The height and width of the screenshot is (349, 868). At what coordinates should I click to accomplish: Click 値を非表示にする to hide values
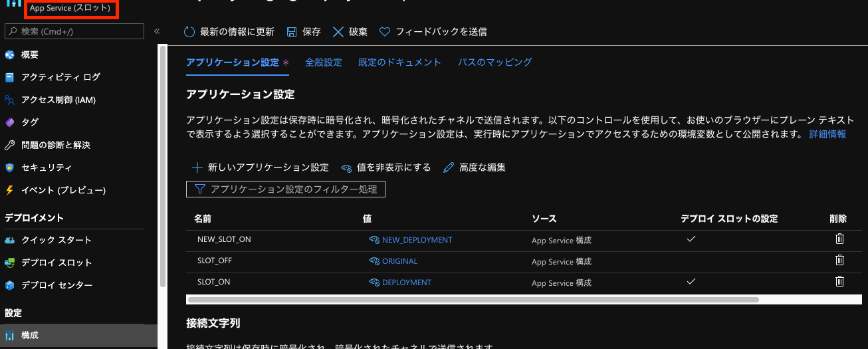pos(386,168)
